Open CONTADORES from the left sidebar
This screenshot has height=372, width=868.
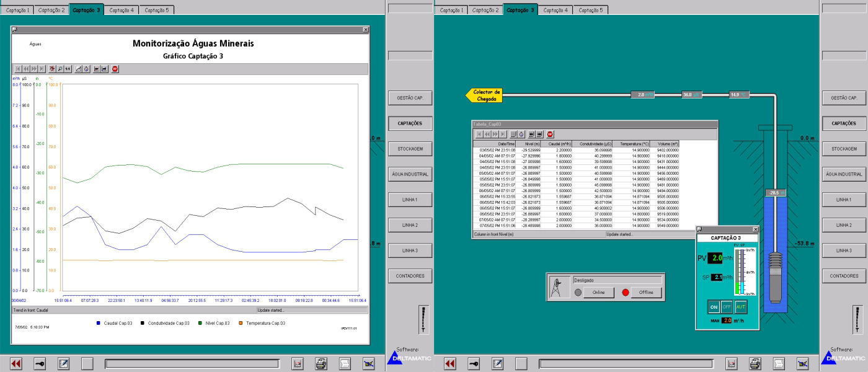(x=410, y=275)
